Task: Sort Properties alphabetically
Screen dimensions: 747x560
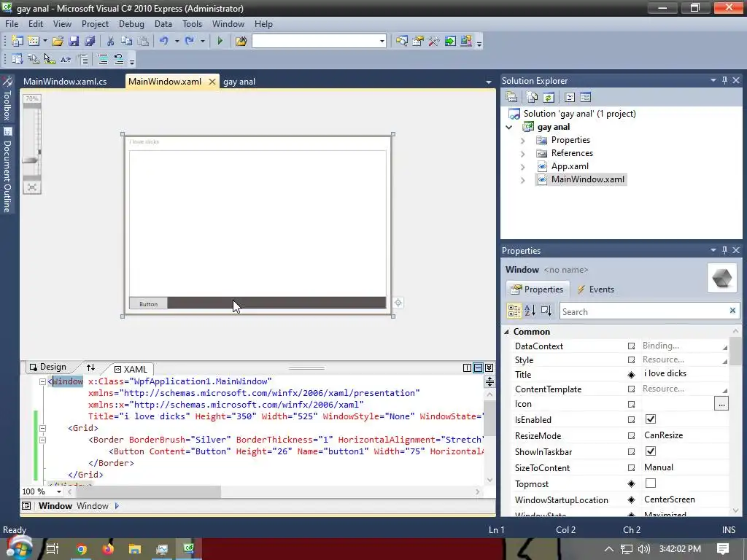Action: [x=530, y=311]
